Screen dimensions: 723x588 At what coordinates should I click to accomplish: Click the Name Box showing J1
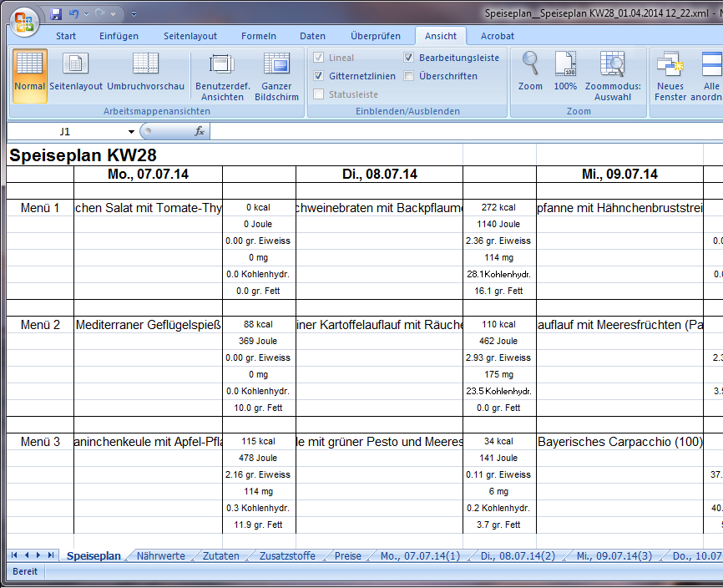[x=65, y=131]
